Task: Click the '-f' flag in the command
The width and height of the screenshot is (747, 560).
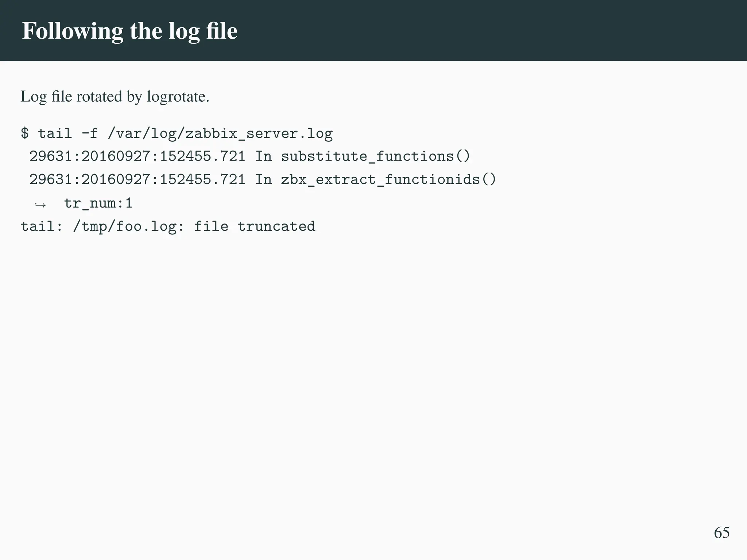Action: coord(90,133)
